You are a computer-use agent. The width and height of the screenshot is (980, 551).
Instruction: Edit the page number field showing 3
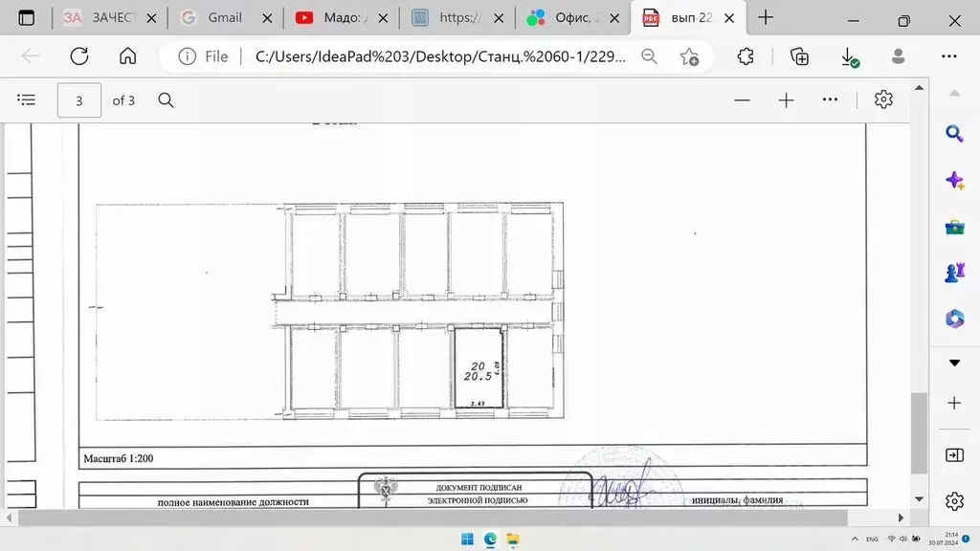(78, 99)
